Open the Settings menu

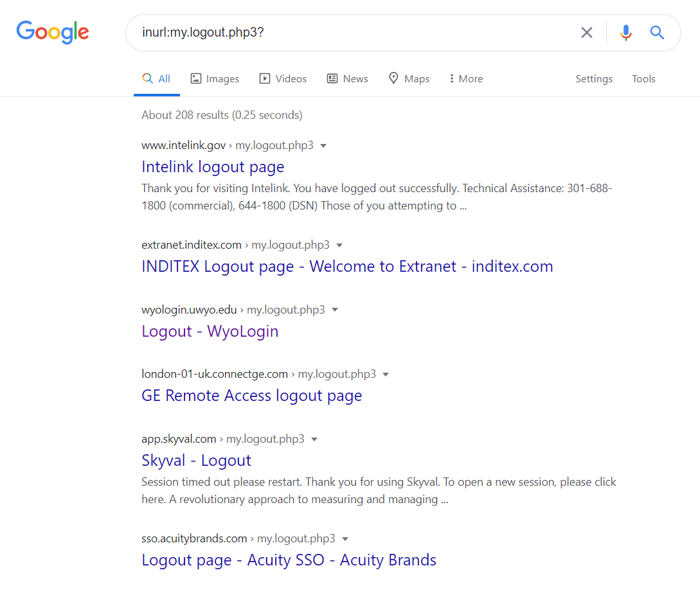[x=593, y=78]
